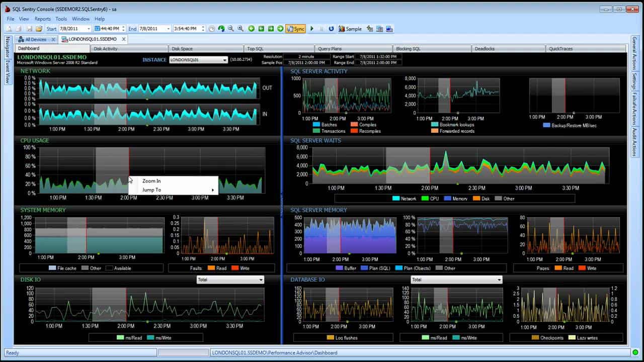This screenshot has height=362, width=644.
Task: Close the All Devices tab
Action: click(x=53, y=39)
